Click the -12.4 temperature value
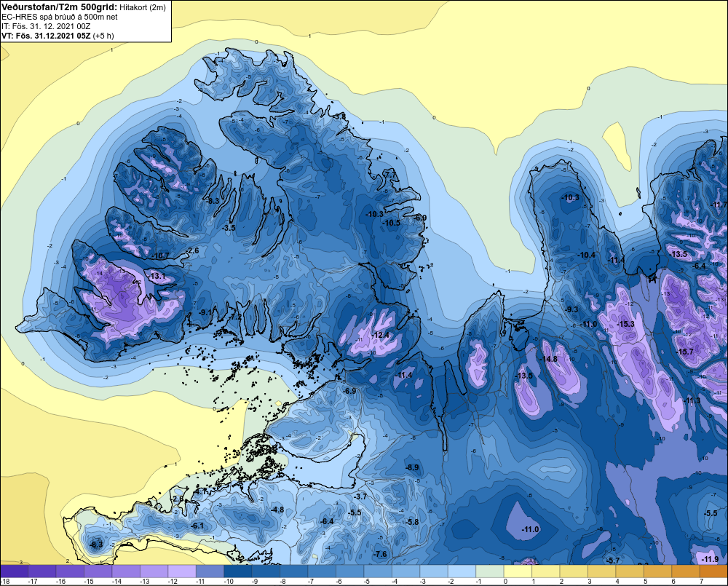 point(381,335)
